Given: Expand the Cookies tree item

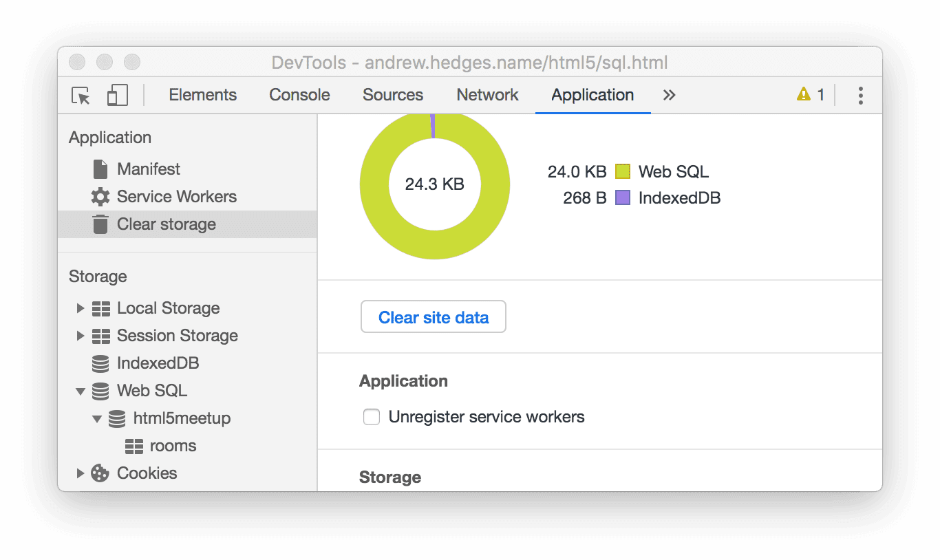Looking at the screenshot, I should tap(81, 473).
